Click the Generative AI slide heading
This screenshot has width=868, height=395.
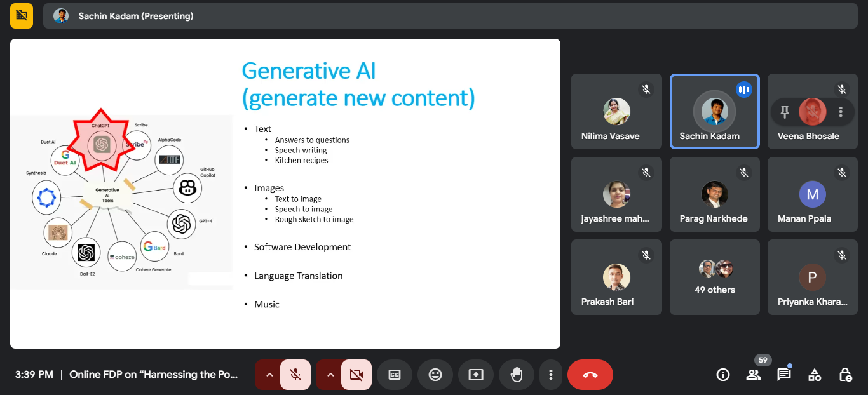click(358, 84)
